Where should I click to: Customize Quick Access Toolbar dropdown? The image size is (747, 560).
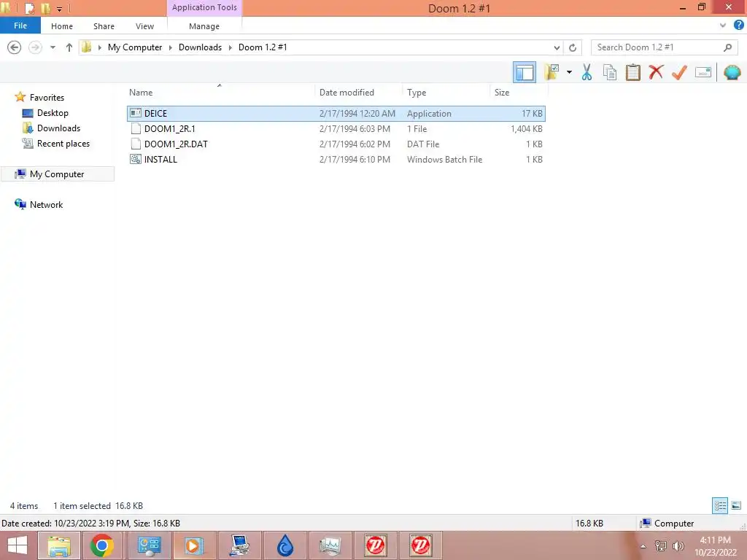(x=59, y=9)
